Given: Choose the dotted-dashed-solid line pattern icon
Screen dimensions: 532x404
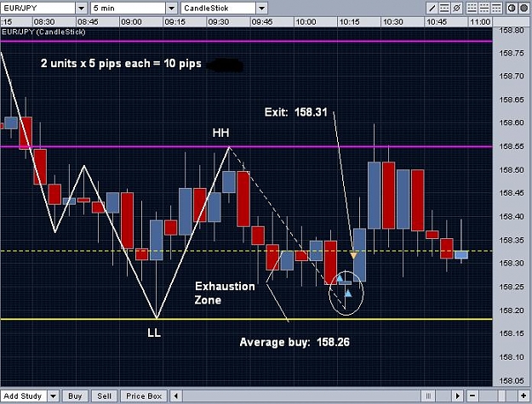Looking at the screenshot, I should point(472,8).
